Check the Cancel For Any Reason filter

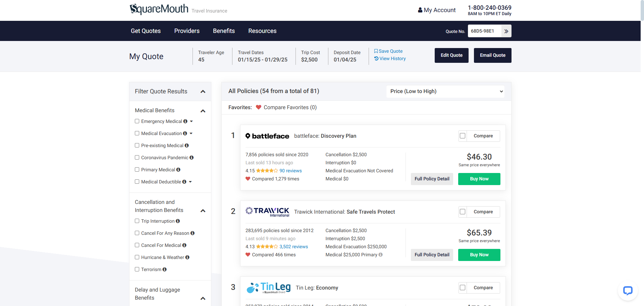137,233
